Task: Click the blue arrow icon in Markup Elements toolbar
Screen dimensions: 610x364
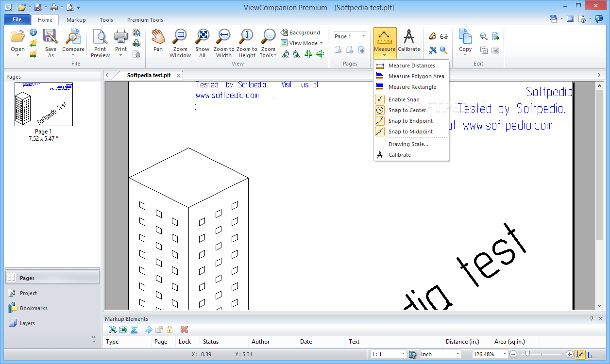Action: (148, 330)
